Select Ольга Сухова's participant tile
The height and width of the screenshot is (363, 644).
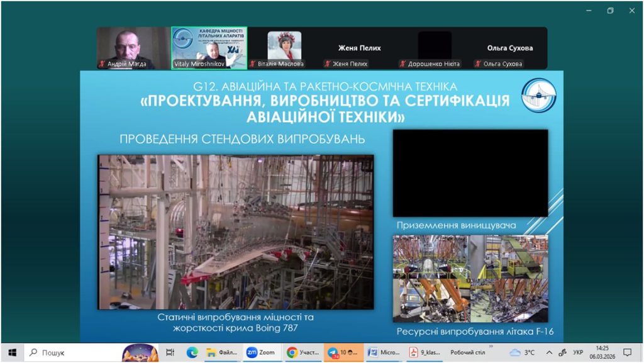(509, 48)
